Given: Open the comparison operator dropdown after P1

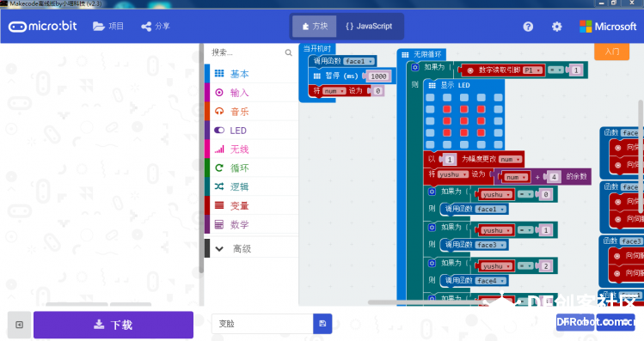Looking at the screenshot, I should point(555,70).
